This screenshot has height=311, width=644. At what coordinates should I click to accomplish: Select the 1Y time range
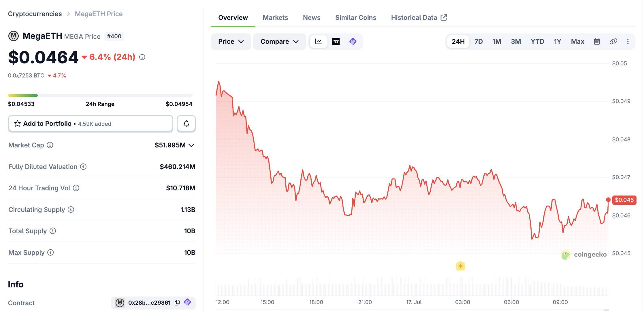pyautogui.click(x=558, y=41)
